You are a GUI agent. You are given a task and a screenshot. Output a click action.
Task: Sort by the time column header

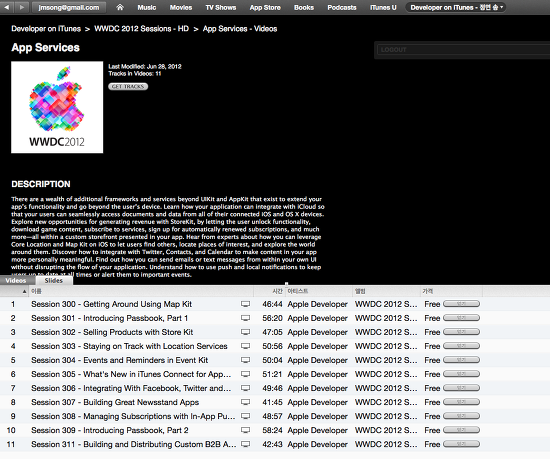click(270, 291)
